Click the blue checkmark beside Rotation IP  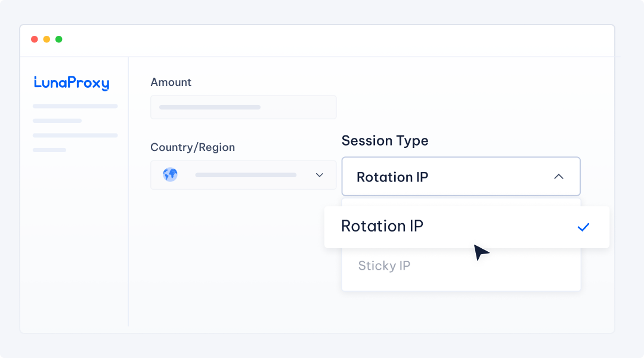click(583, 227)
